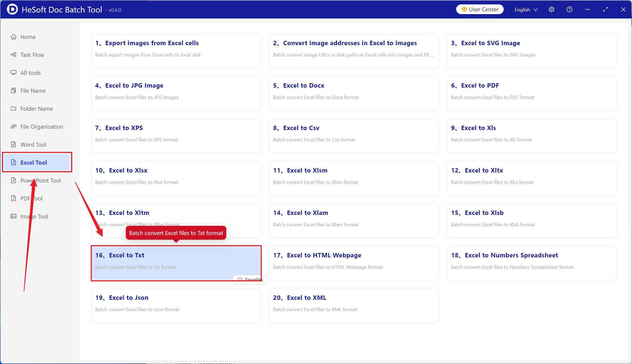Switch to Image Tool
Image resolution: width=632 pixels, height=364 pixels.
[x=37, y=216]
